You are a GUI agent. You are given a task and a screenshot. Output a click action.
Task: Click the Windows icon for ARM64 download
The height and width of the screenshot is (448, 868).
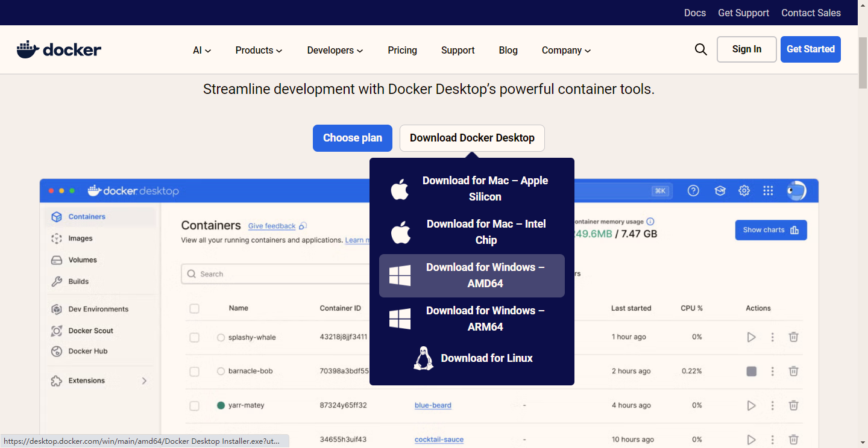[400, 319]
